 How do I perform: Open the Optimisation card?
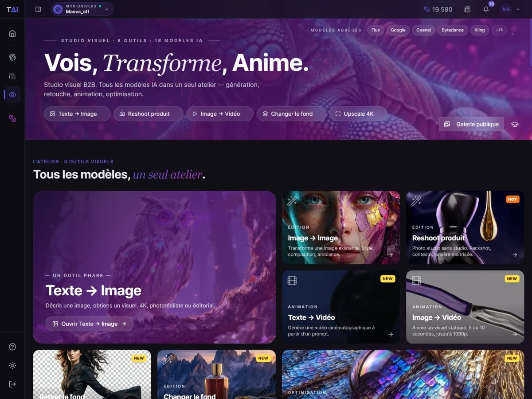403,375
